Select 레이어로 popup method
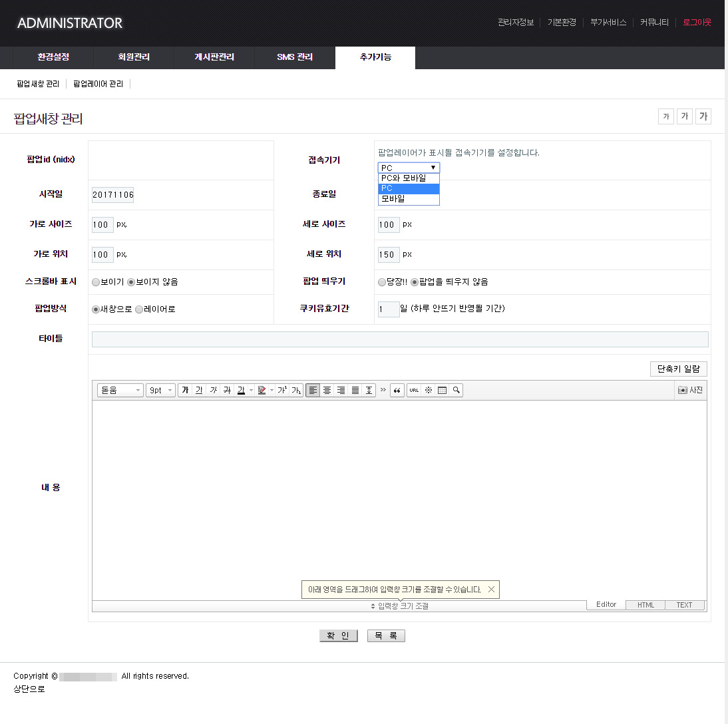 (x=138, y=309)
